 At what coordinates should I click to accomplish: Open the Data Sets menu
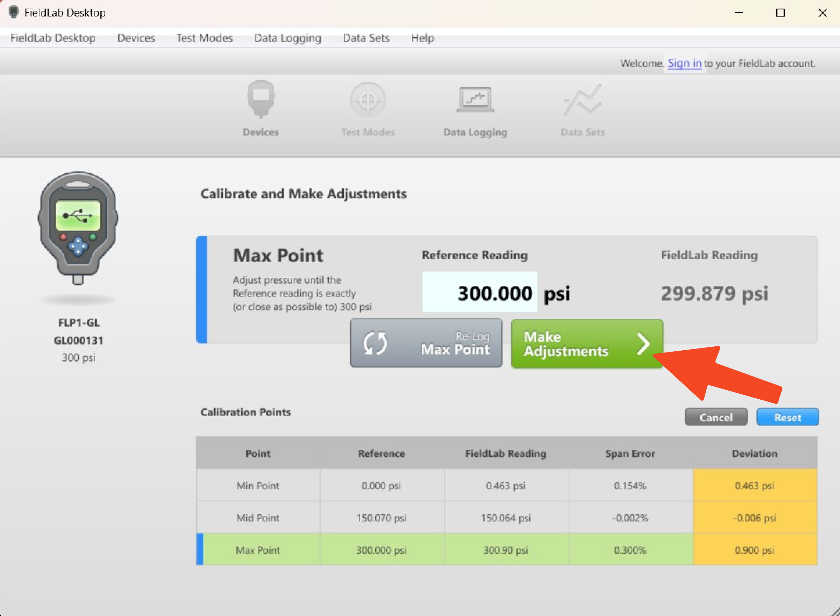pyautogui.click(x=366, y=38)
